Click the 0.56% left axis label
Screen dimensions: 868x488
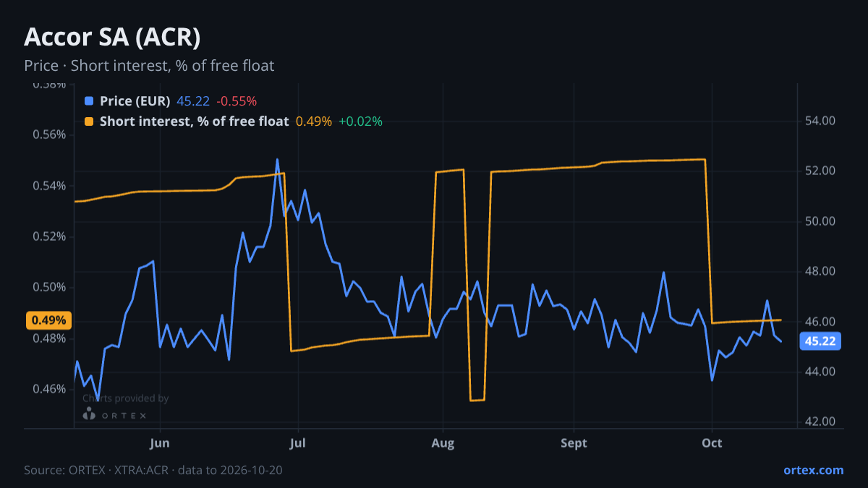49,135
